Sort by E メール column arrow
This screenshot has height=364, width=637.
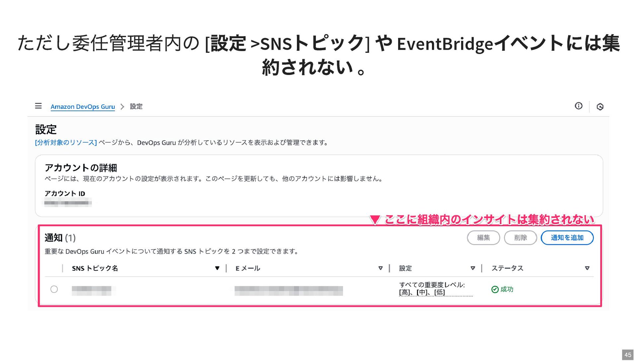tap(380, 268)
